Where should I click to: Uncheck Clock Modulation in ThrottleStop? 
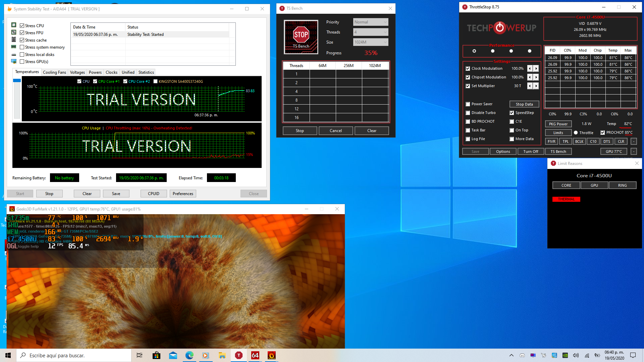tap(468, 68)
